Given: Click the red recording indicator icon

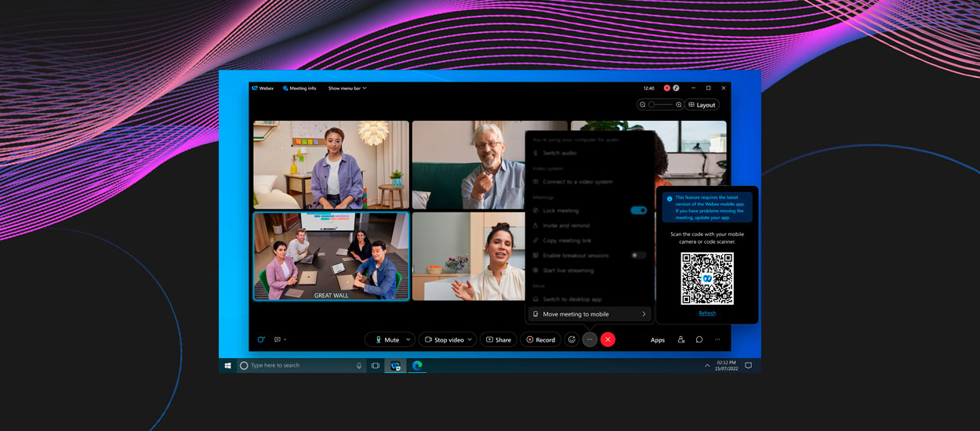Looking at the screenshot, I should (x=667, y=88).
